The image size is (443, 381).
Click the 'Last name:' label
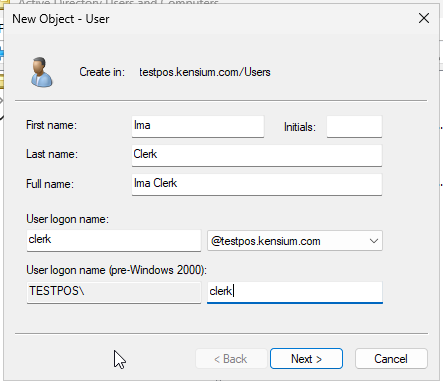pyautogui.click(x=52, y=154)
